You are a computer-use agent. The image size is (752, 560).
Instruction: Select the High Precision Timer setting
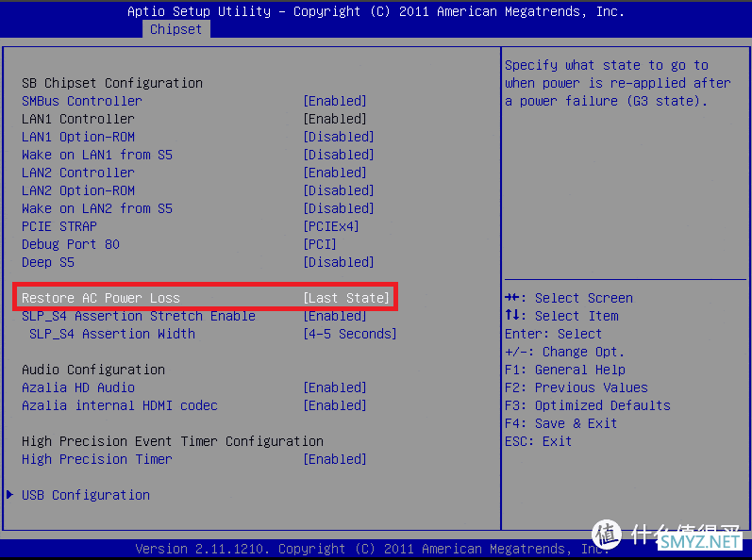click(97, 459)
